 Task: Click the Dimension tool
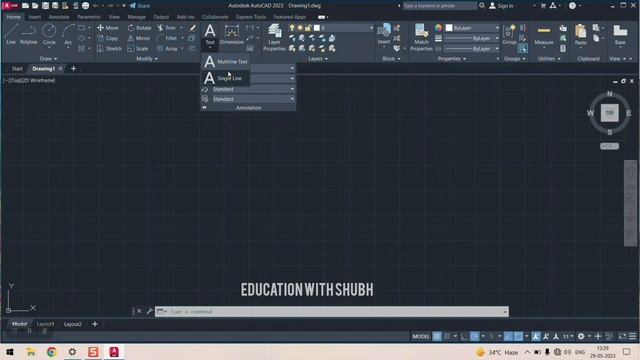(x=231, y=34)
